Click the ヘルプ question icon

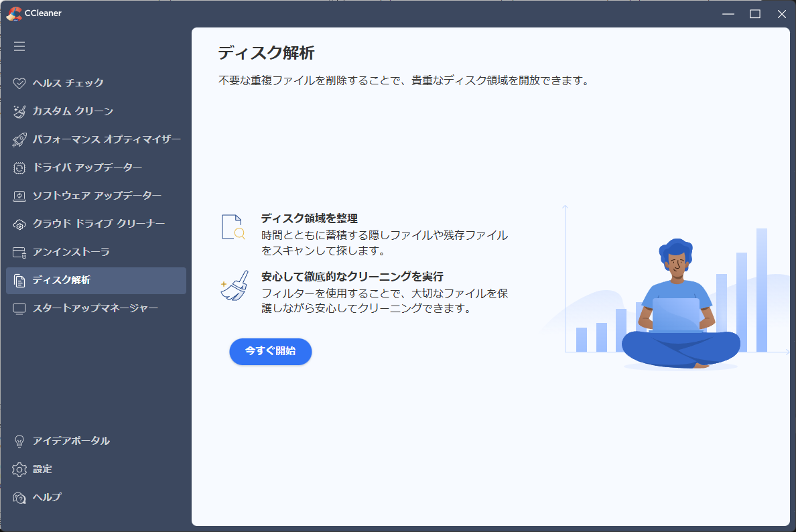(x=19, y=497)
